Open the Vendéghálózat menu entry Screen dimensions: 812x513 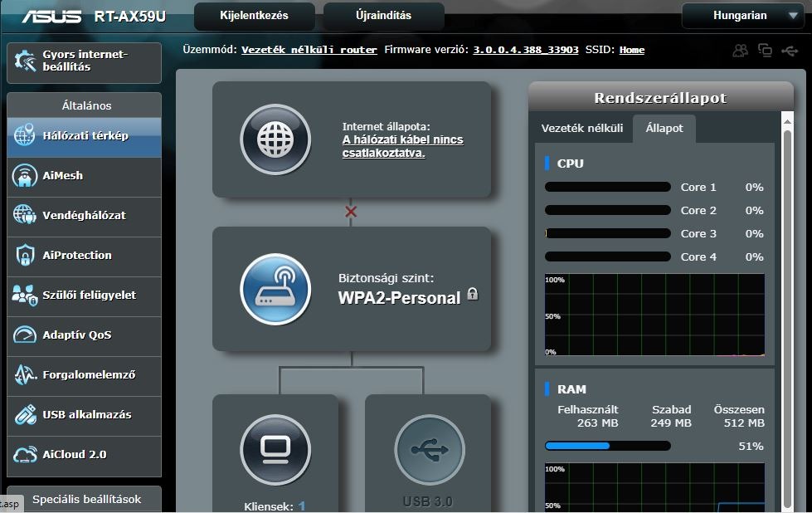(x=84, y=217)
